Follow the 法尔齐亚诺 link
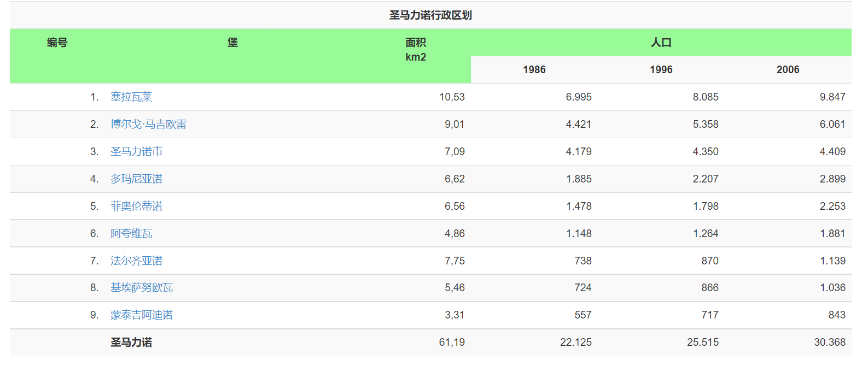Viewport: 868px width, 366px height. (136, 261)
